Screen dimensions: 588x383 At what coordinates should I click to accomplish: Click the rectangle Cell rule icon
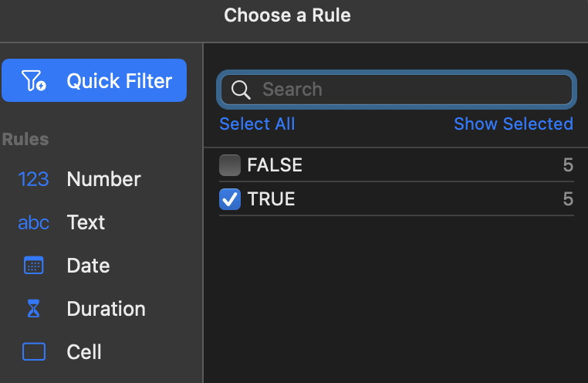[34, 352]
